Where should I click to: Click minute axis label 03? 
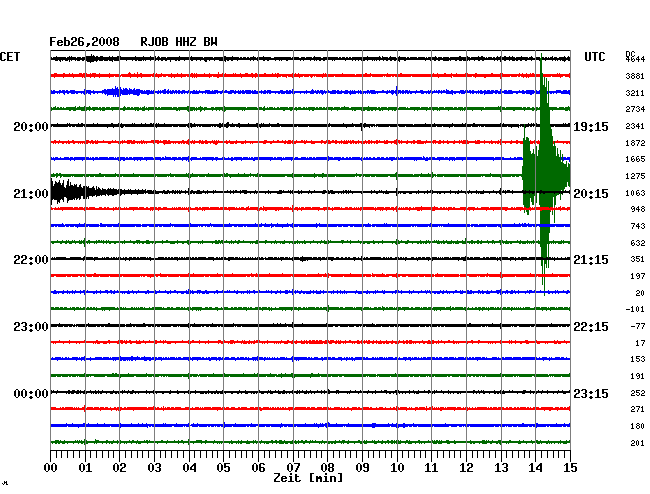(154, 467)
